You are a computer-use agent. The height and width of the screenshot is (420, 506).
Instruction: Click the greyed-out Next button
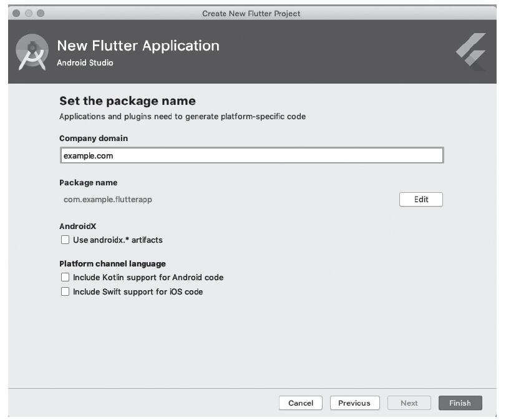[x=409, y=403]
